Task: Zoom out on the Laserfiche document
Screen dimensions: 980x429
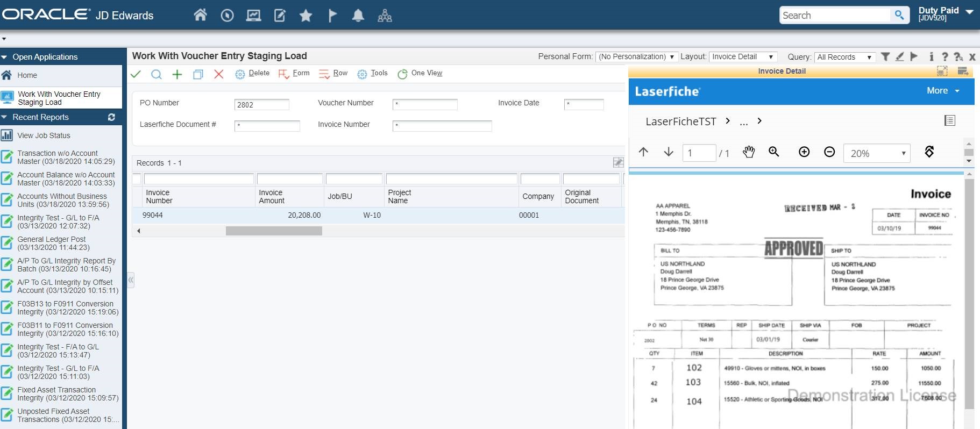Action: pos(829,152)
